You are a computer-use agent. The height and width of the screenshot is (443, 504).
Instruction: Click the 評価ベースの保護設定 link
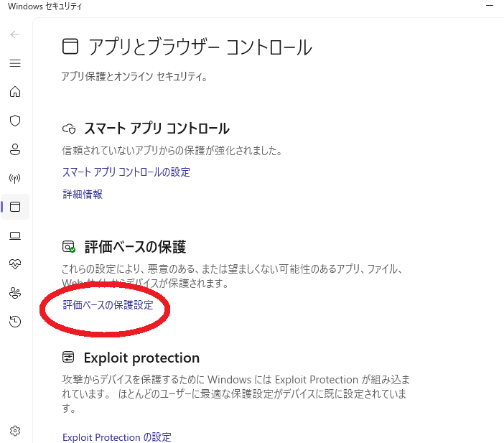(108, 305)
